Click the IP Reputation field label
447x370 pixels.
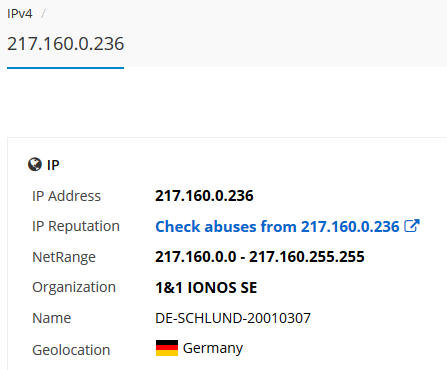76,226
